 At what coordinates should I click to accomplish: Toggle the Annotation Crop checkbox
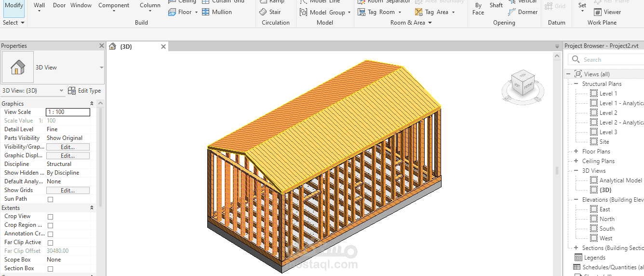[50, 234]
